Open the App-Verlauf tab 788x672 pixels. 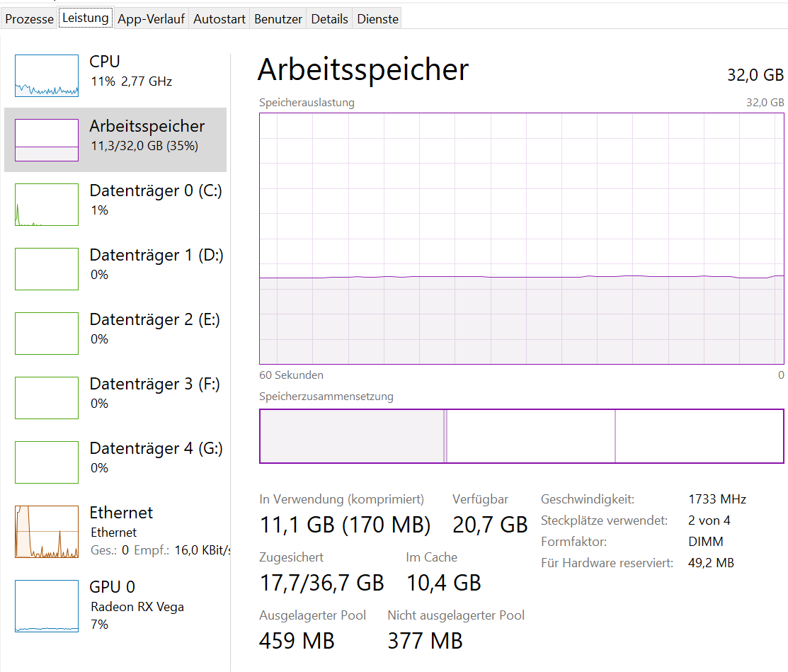pyautogui.click(x=151, y=19)
